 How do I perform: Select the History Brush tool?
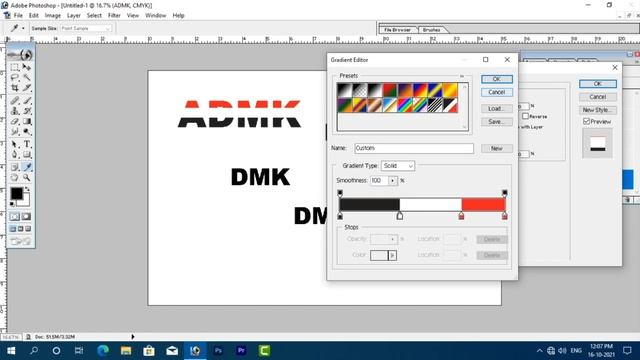pyautogui.click(x=27, y=111)
